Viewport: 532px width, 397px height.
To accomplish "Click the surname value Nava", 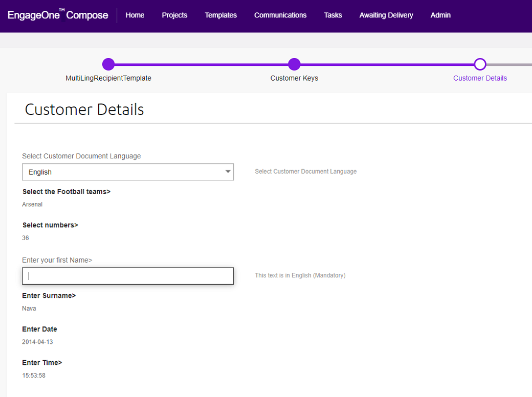I will click(29, 309).
